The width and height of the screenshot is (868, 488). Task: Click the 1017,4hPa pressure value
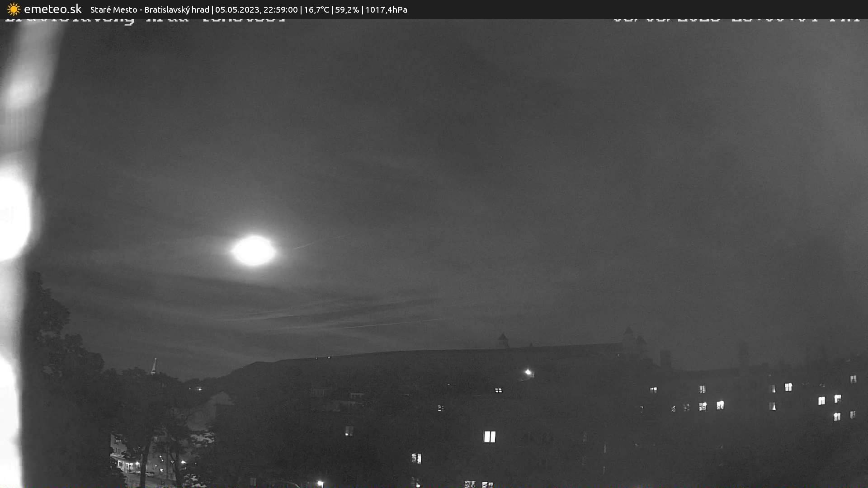(x=386, y=10)
